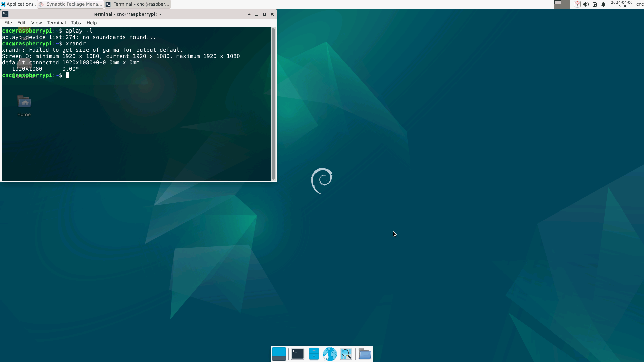The image size is (644, 362).
Task: Click the workspace switcher in top panel
Action: click(x=562, y=4)
